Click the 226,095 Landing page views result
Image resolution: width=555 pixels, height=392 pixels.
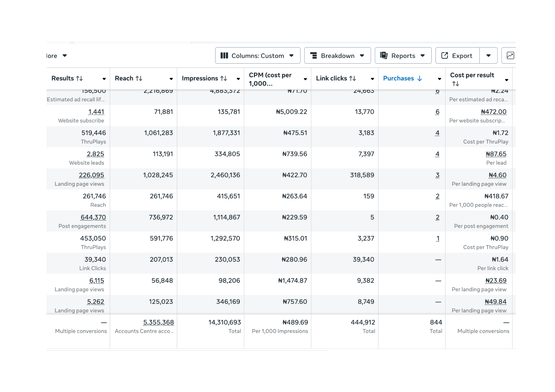coord(92,175)
